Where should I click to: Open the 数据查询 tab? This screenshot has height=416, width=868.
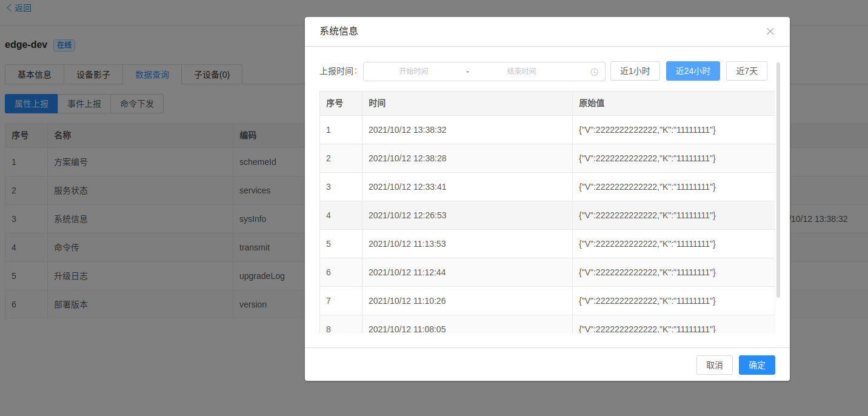point(152,75)
